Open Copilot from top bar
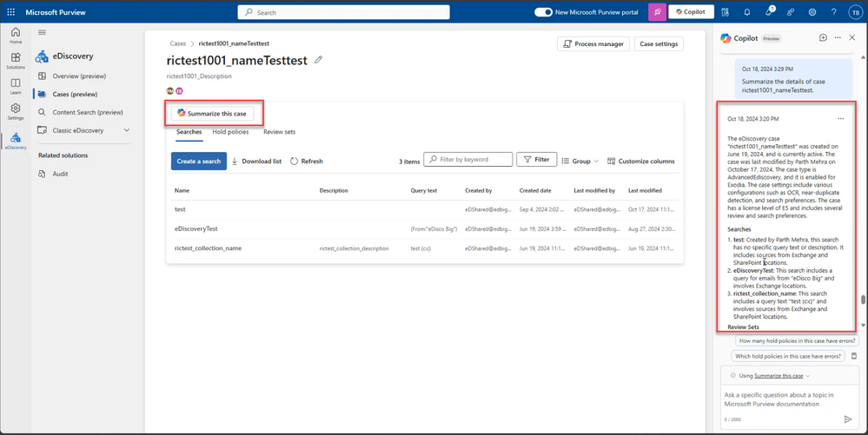 [691, 11]
